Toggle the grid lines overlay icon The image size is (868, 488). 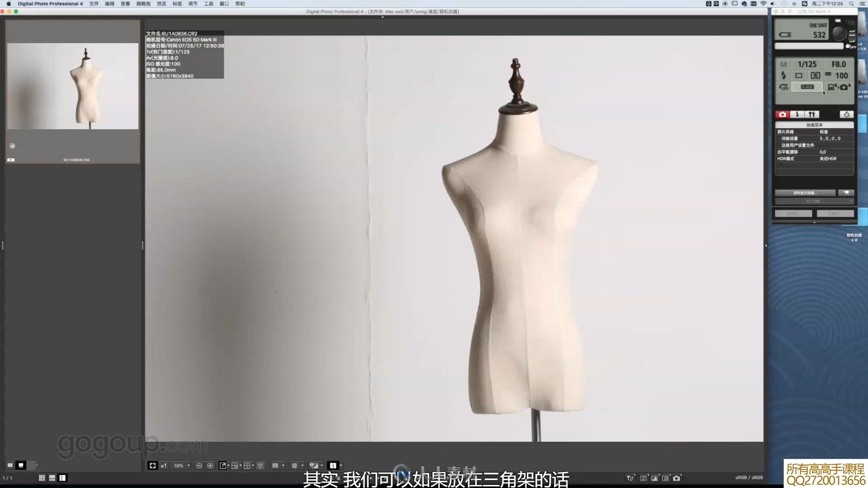(x=275, y=465)
